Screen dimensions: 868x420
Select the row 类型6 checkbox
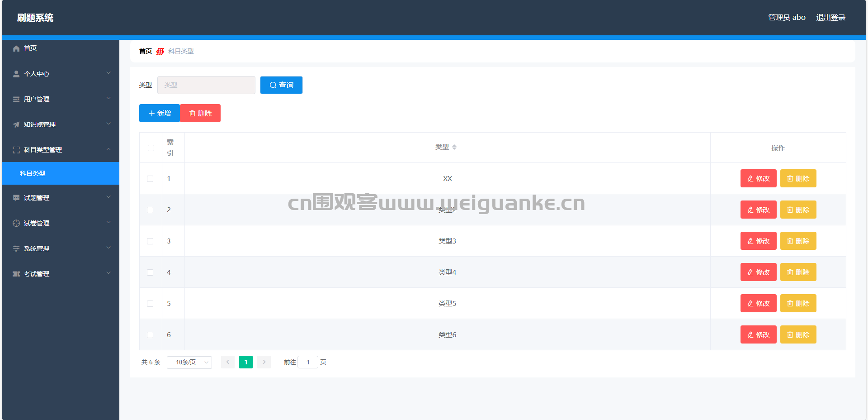[x=150, y=335]
